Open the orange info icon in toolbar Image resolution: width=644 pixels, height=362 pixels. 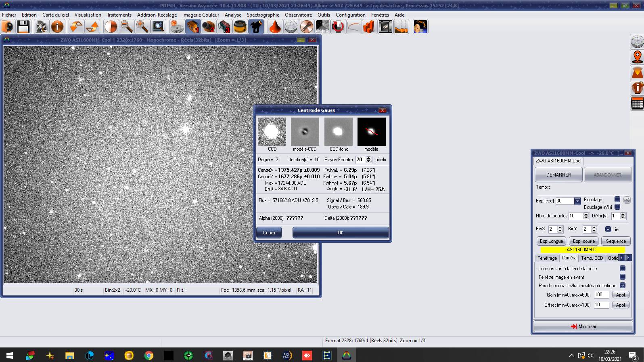click(x=57, y=27)
